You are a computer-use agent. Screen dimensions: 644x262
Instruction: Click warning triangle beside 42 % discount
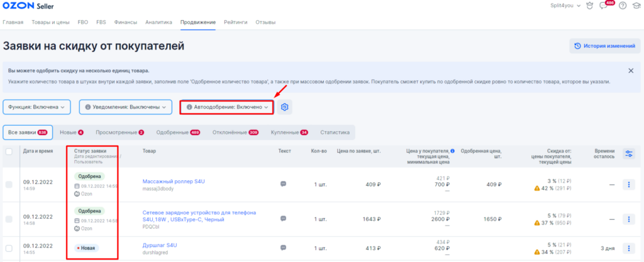536,188
